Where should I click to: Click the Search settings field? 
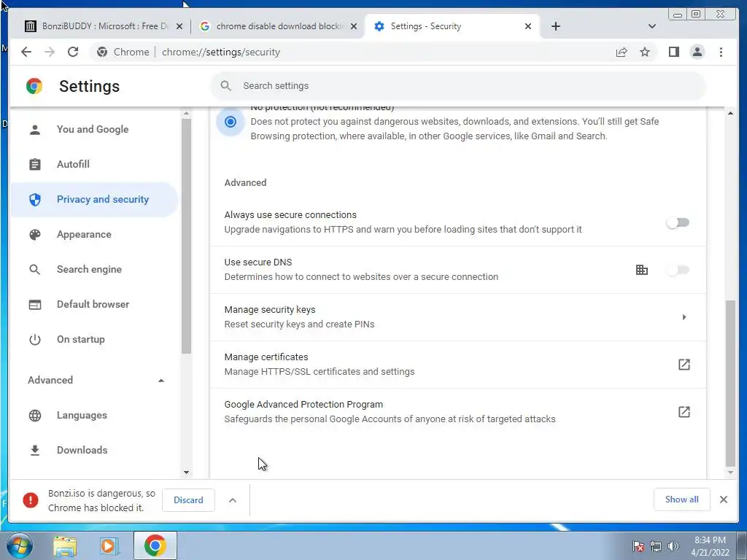click(x=458, y=86)
